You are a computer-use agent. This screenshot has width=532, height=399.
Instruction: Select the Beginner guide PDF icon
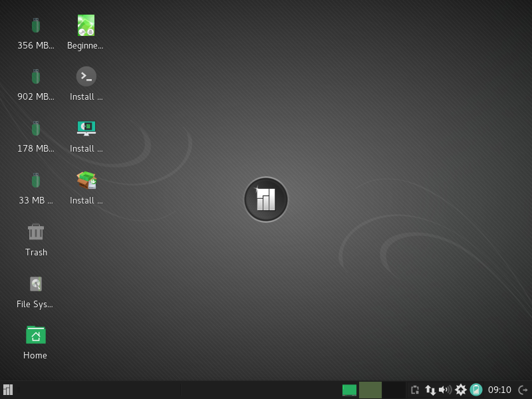pyautogui.click(x=86, y=25)
